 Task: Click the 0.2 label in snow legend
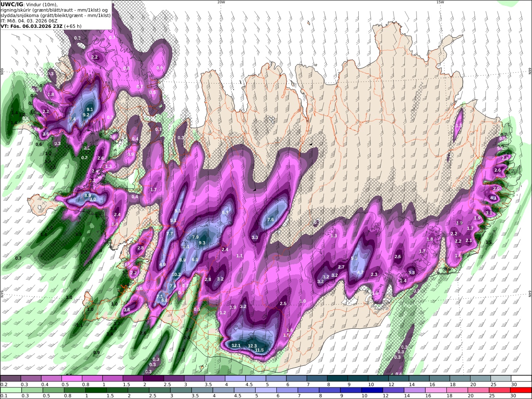point(3,384)
